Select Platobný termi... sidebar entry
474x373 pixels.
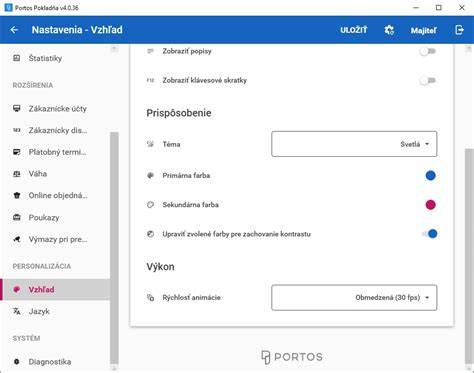[55, 152]
